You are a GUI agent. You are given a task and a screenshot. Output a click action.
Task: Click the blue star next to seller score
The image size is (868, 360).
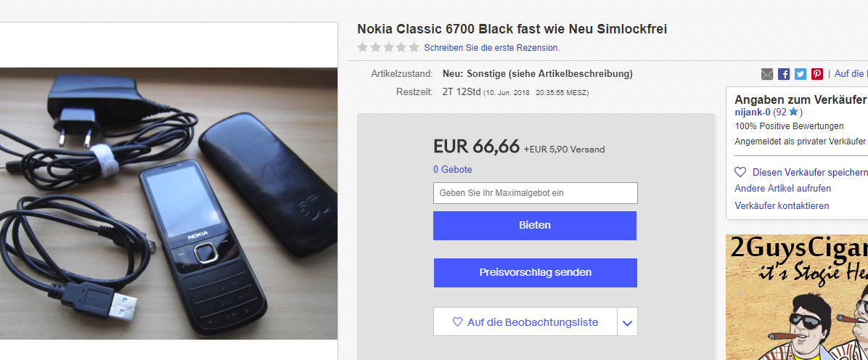point(793,112)
